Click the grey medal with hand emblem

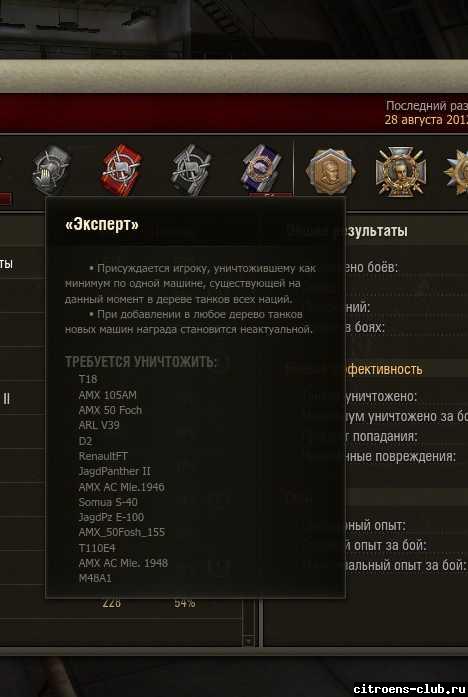pyautogui.click(x=51, y=170)
